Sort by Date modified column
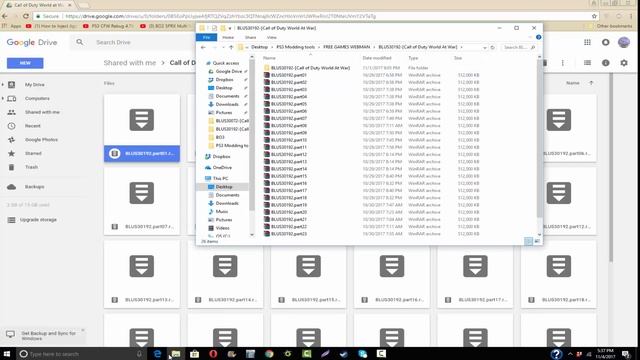Screen dimensions: 640x360 [377, 58]
